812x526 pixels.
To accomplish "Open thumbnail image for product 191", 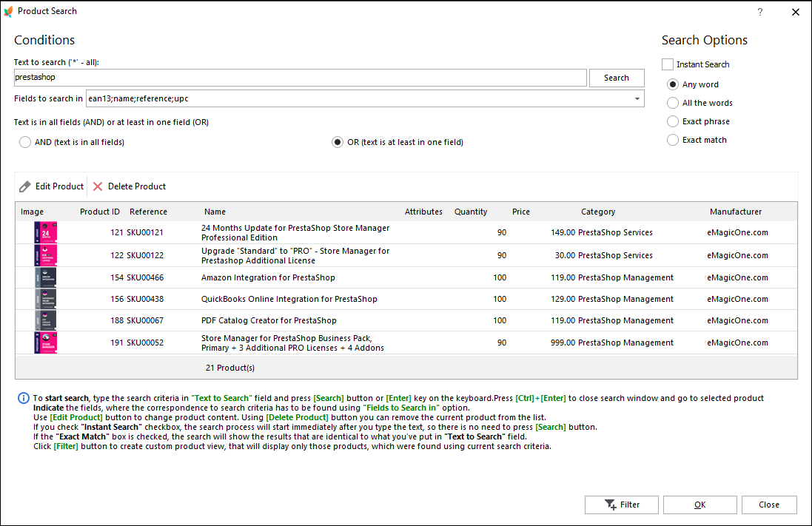I will click(46, 343).
